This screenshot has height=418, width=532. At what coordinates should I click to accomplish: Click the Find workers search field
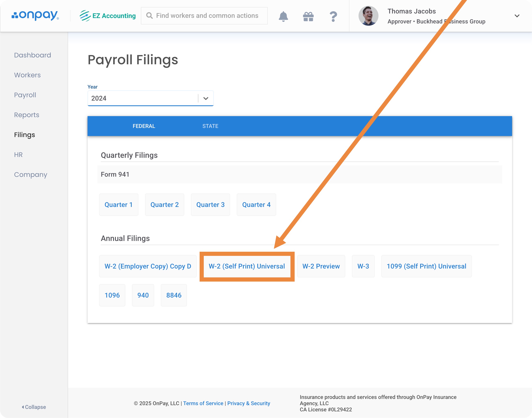click(x=207, y=16)
